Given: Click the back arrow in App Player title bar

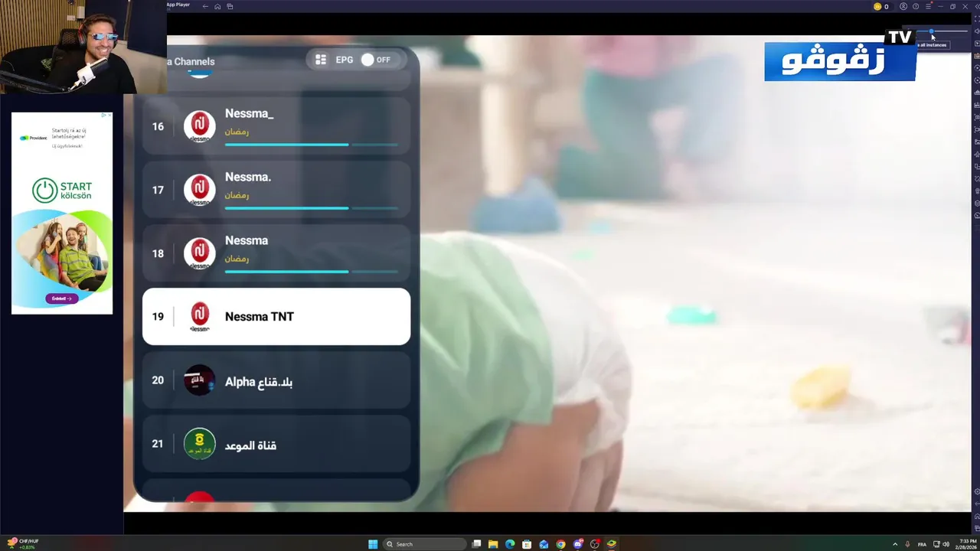Looking at the screenshot, I should click(x=205, y=6).
